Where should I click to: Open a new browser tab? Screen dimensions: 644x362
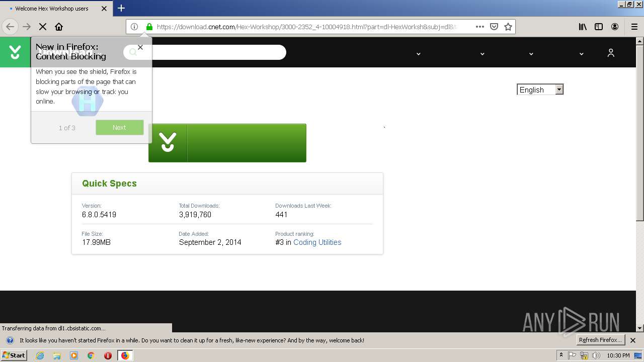pos(121,8)
